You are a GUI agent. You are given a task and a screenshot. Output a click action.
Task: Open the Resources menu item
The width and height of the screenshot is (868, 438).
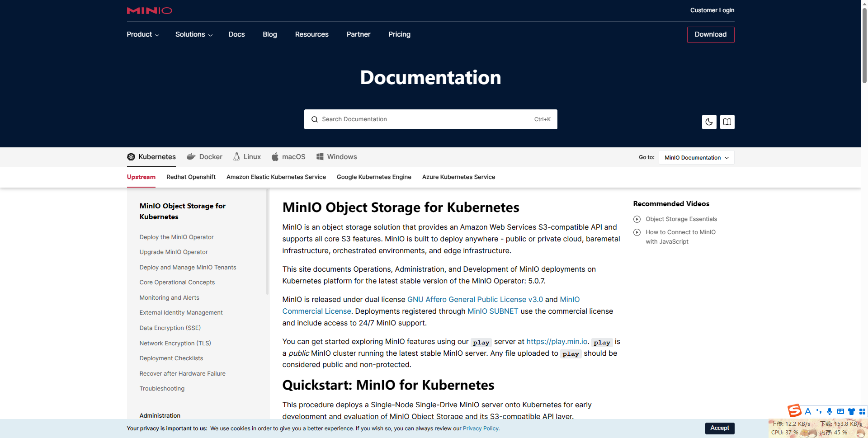(x=311, y=34)
